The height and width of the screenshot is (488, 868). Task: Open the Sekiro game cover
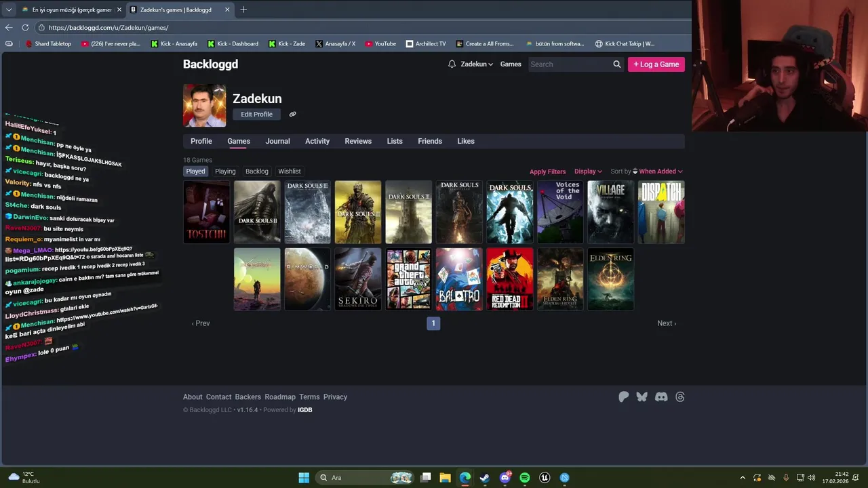coord(358,279)
